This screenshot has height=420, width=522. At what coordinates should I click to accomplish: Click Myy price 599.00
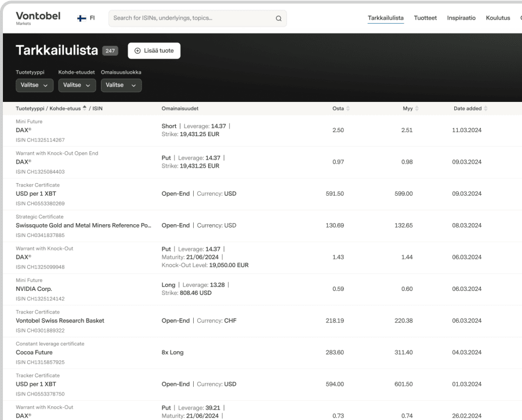(404, 193)
